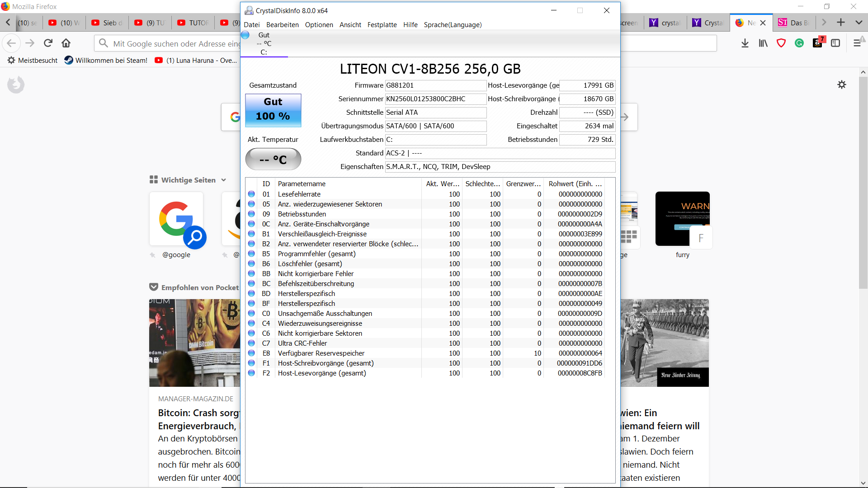Select the Verschleißausgleich-Ereignisse status icon
This screenshot has width=868, height=488.
pos(251,234)
